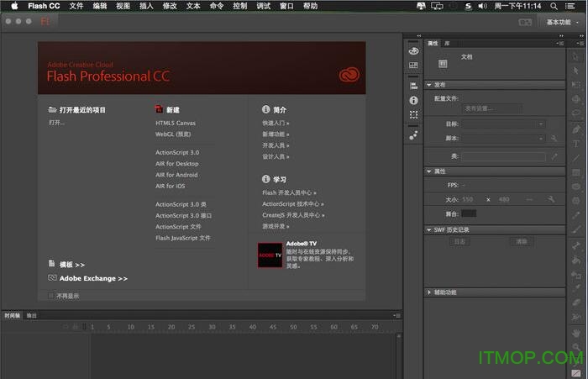This screenshot has width=588, height=379.
Task: Select the Rectangle tool
Action: (576, 172)
